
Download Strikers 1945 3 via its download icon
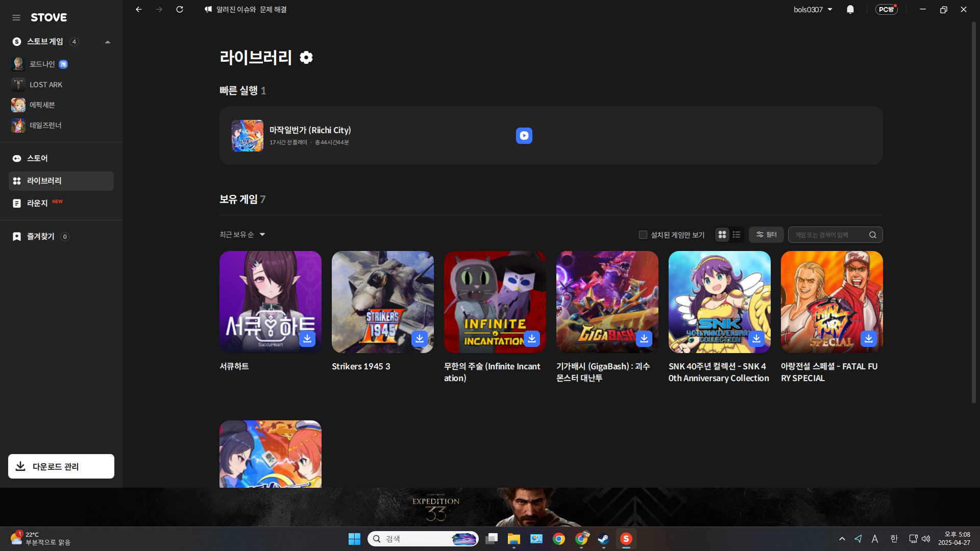point(420,338)
